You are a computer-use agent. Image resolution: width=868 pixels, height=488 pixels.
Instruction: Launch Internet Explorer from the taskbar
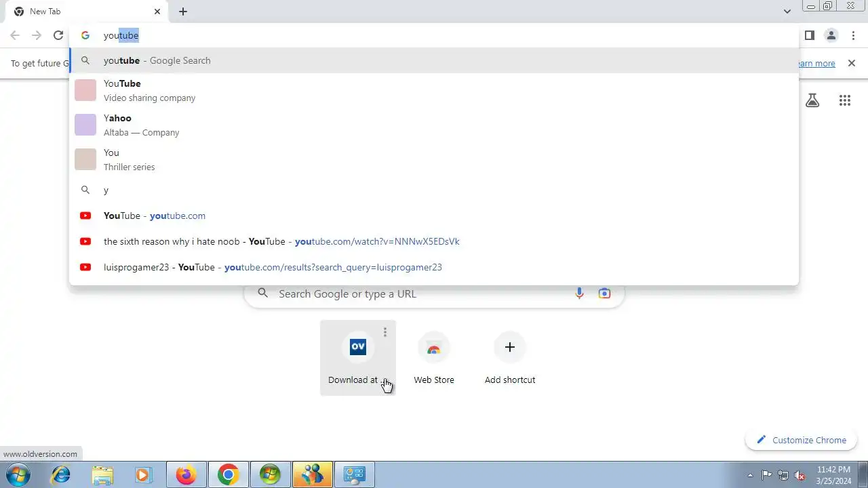coord(61,474)
